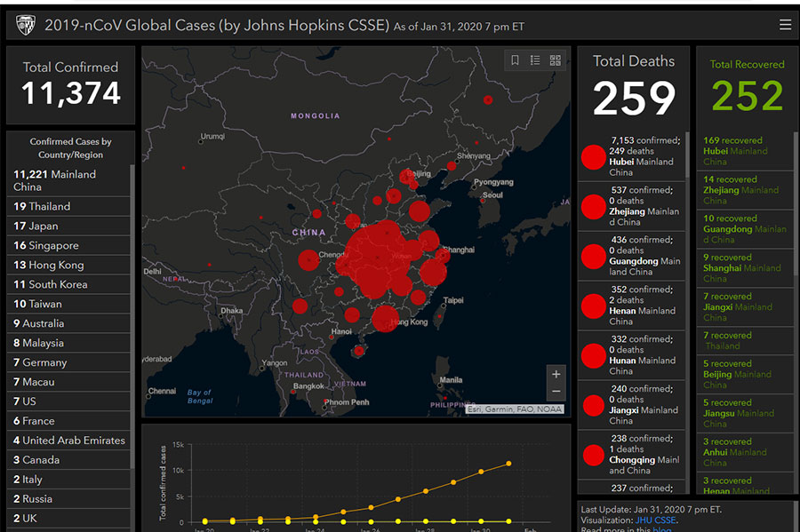Image resolution: width=800 pixels, height=532 pixels.
Task: Click the last yellow data point on chart
Action: (508, 521)
